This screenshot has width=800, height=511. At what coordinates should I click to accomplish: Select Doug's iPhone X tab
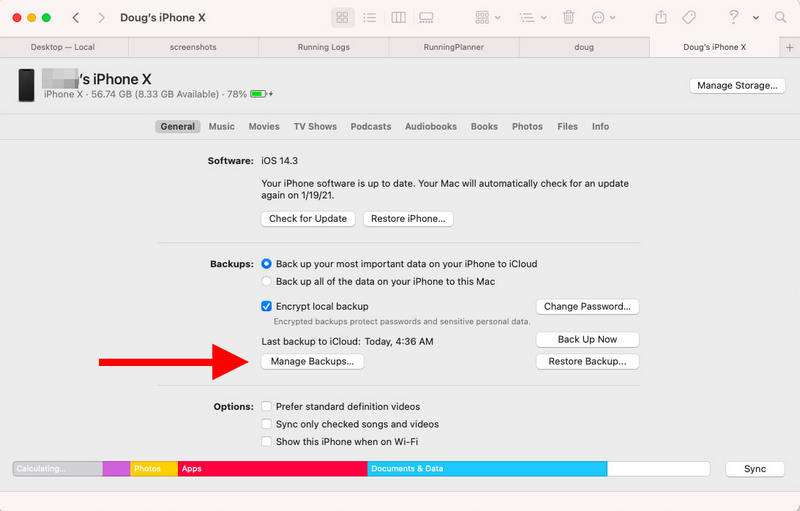(714, 47)
